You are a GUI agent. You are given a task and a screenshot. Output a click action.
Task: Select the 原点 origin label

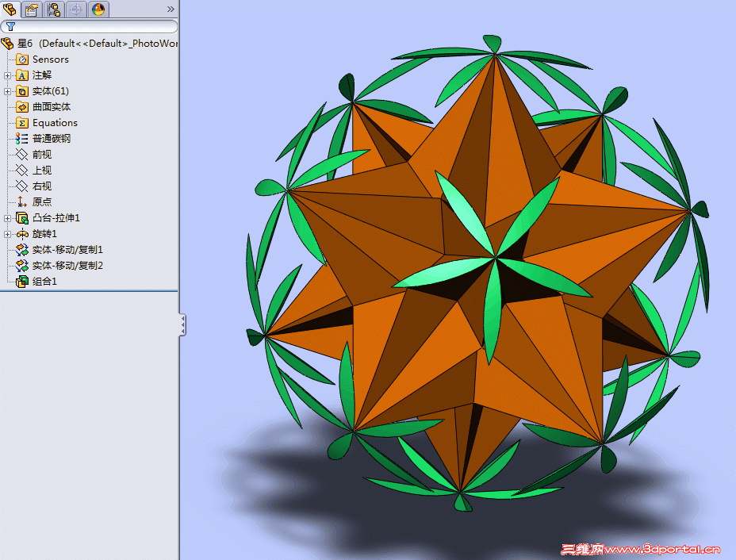tap(42, 201)
